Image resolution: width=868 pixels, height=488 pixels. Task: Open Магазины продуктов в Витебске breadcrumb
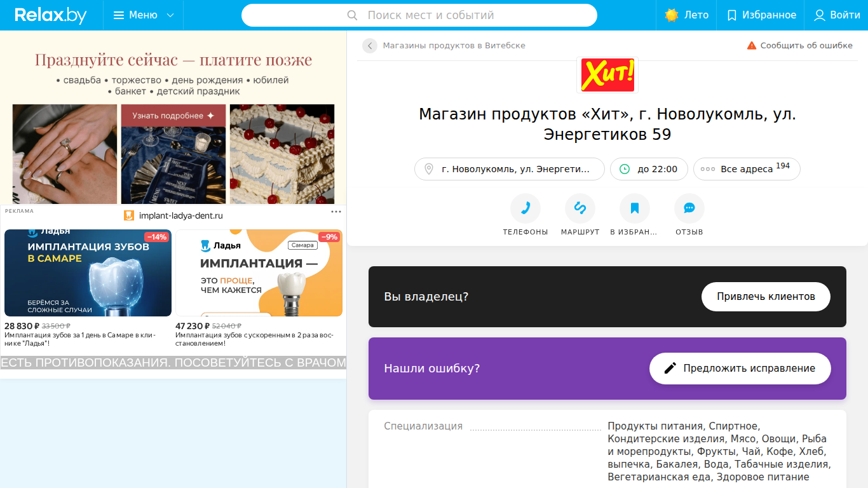click(454, 46)
